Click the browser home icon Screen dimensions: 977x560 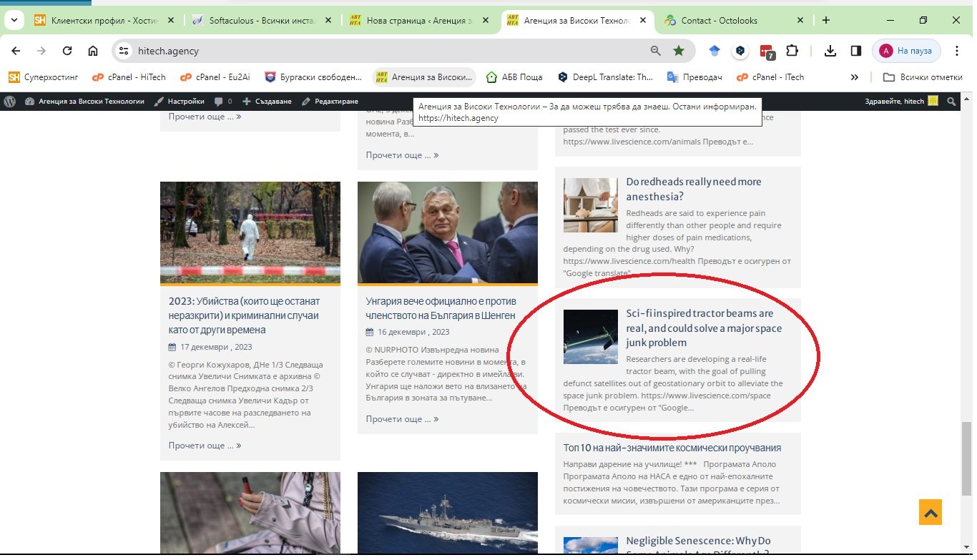coord(93,51)
